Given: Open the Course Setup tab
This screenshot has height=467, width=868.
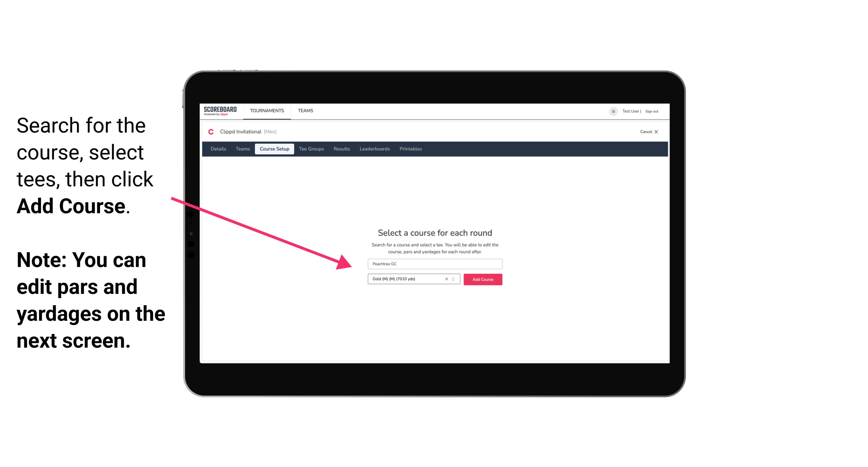Looking at the screenshot, I should pyautogui.click(x=274, y=149).
